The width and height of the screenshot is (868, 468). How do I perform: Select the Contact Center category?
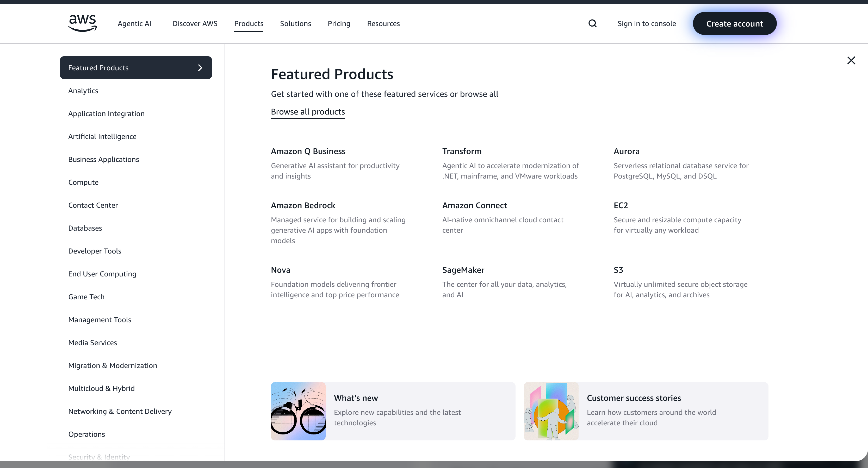93,205
